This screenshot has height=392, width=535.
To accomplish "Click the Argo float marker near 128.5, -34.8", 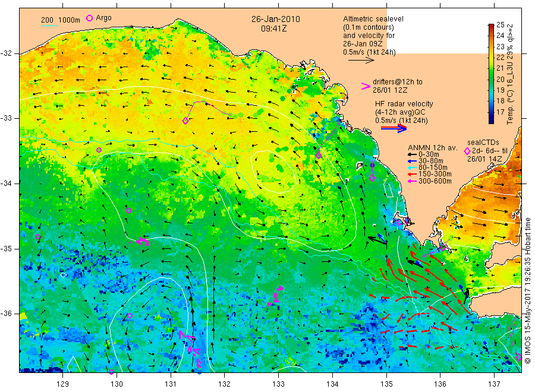I will [x=38, y=237].
